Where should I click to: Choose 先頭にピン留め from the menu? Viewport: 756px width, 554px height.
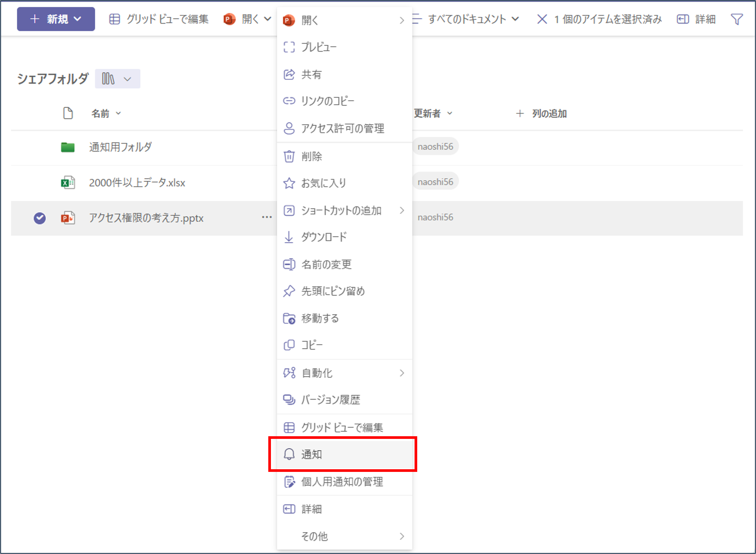pyautogui.click(x=344, y=291)
